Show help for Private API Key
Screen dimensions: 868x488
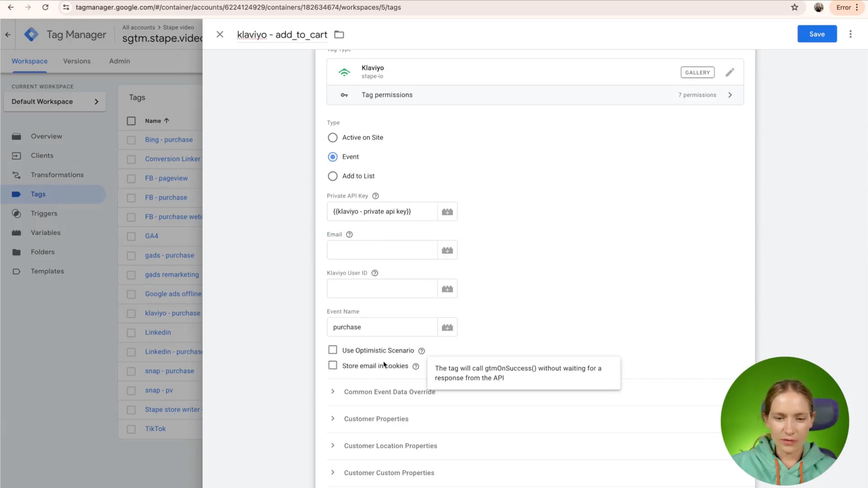375,196
